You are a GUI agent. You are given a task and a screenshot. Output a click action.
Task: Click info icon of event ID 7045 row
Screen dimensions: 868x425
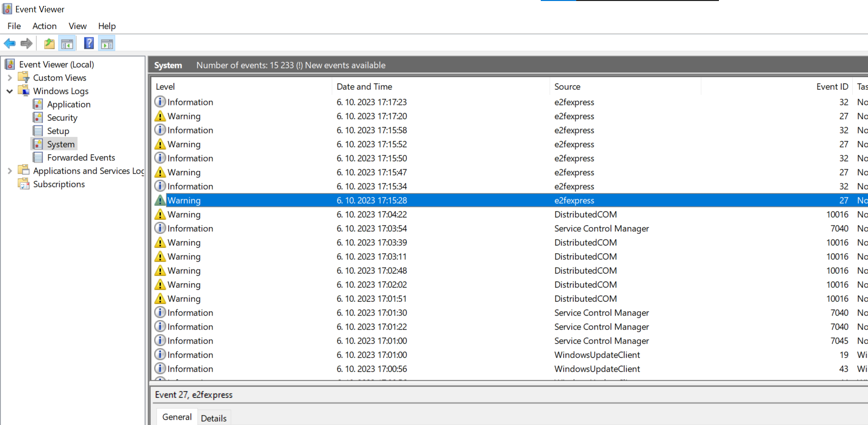click(160, 340)
